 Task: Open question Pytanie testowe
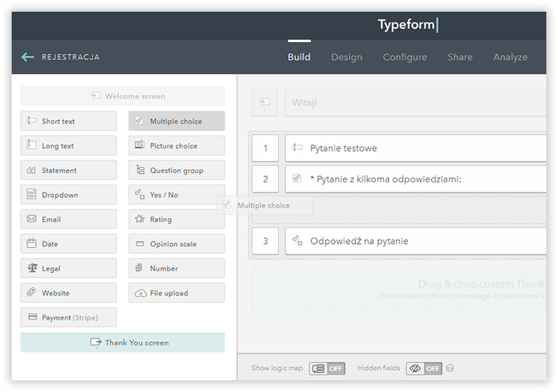point(415,148)
